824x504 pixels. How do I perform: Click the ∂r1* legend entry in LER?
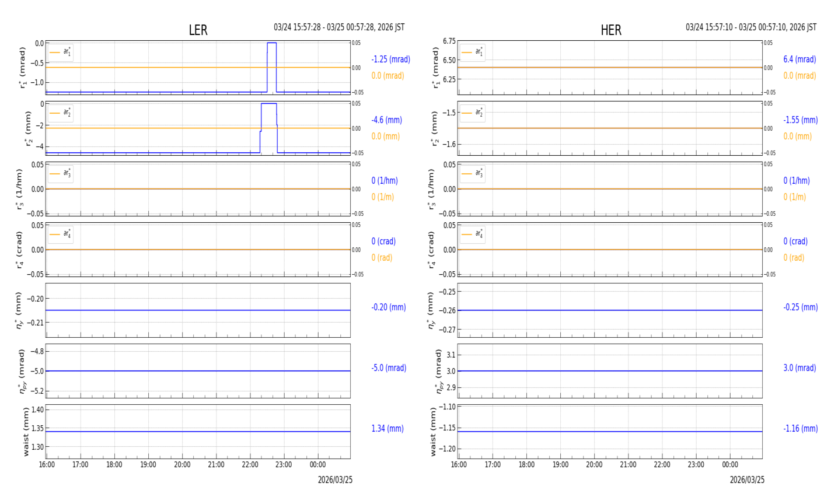(x=61, y=52)
